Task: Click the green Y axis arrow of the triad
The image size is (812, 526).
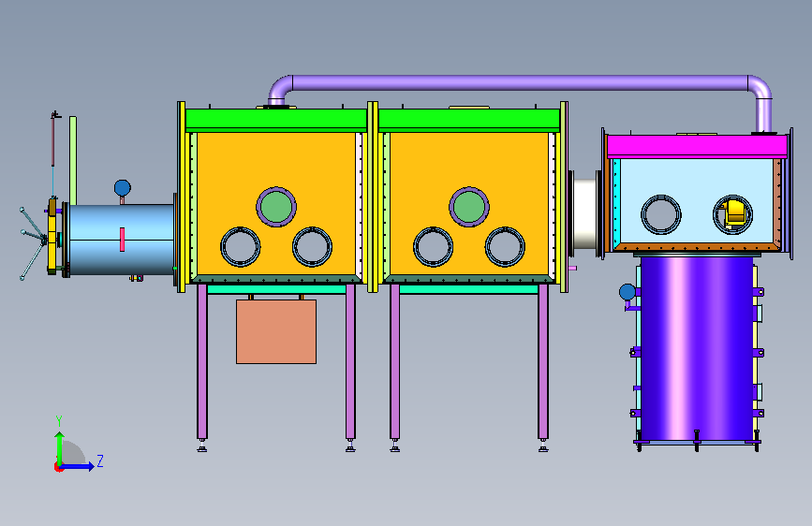Action: tap(60, 447)
